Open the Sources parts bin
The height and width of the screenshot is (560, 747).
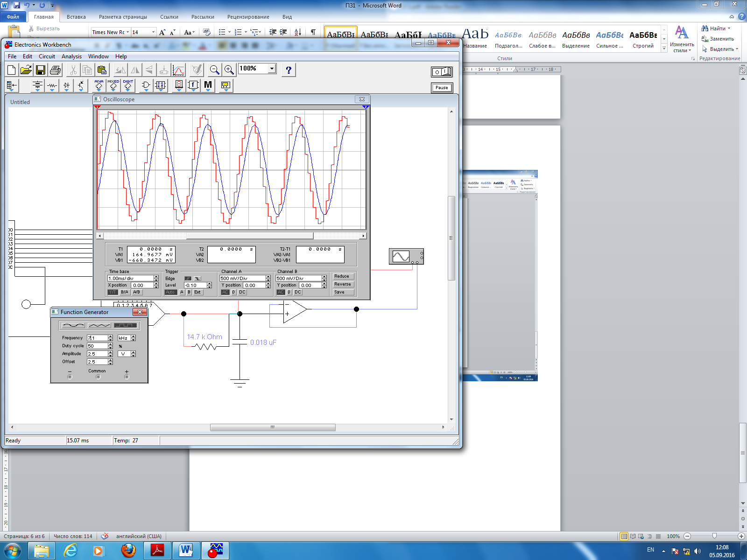37,85
